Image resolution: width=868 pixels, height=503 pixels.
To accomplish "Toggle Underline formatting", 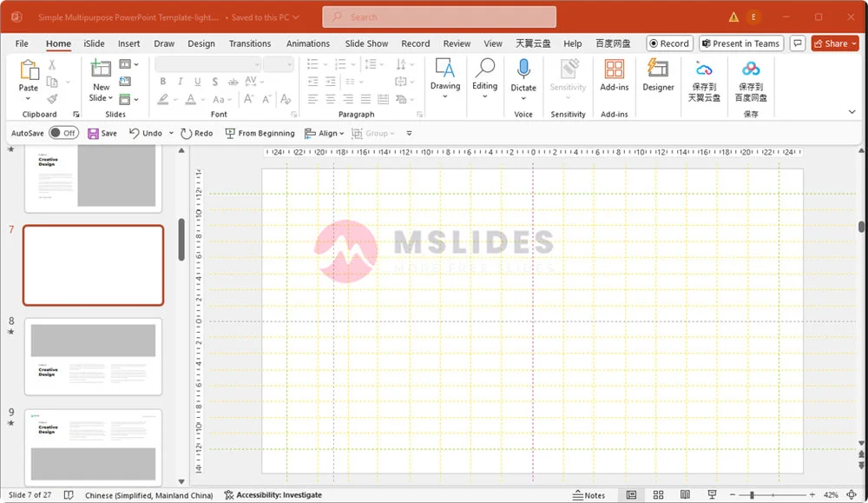I will (197, 82).
